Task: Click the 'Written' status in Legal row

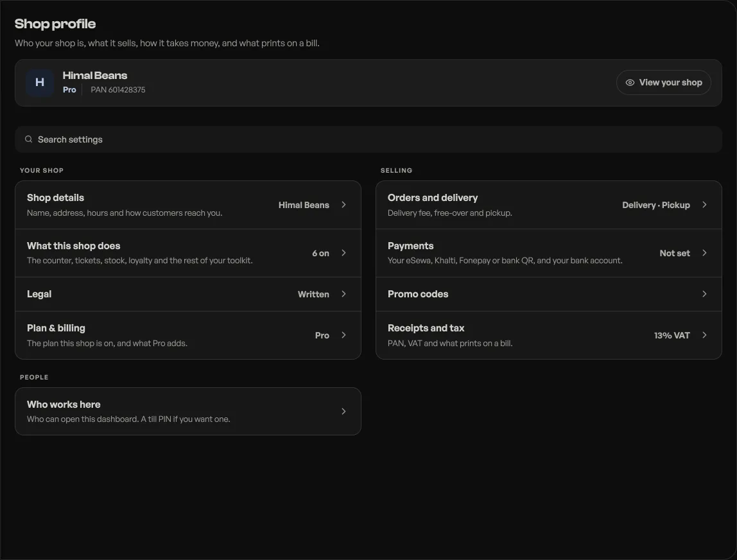Action: pyautogui.click(x=313, y=294)
